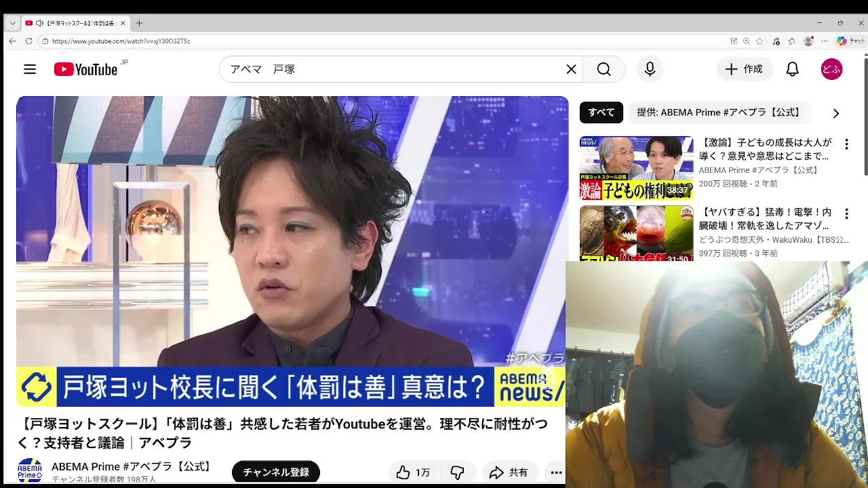Open title 【ヤバすぎる】猛毒!電撃!
This screenshot has width=868, height=488.
point(765,219)
